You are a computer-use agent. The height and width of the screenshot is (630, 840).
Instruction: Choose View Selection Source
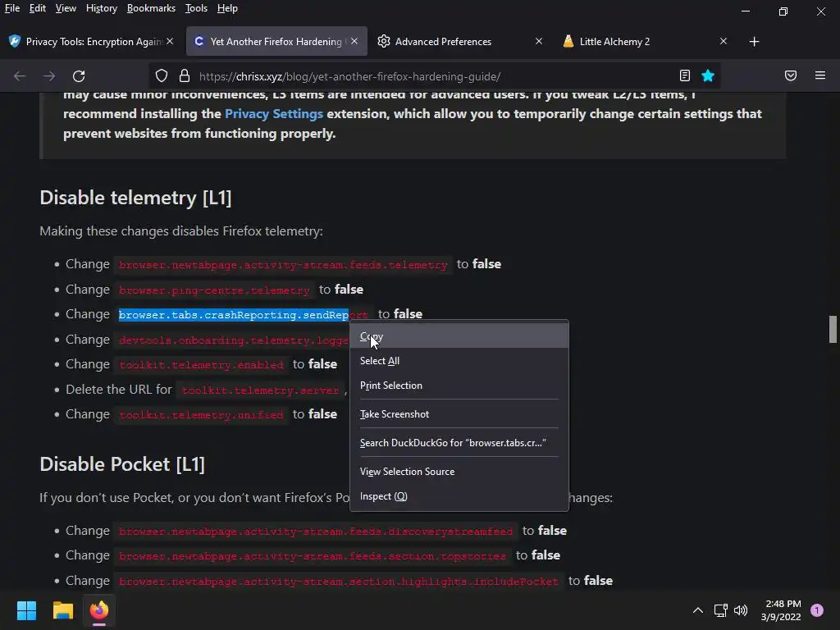459,472
